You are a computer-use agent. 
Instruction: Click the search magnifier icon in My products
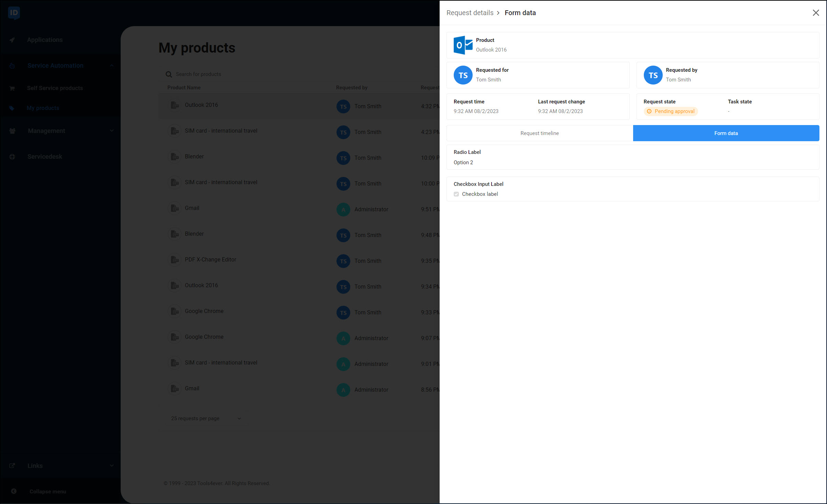[x=169, y=74]
